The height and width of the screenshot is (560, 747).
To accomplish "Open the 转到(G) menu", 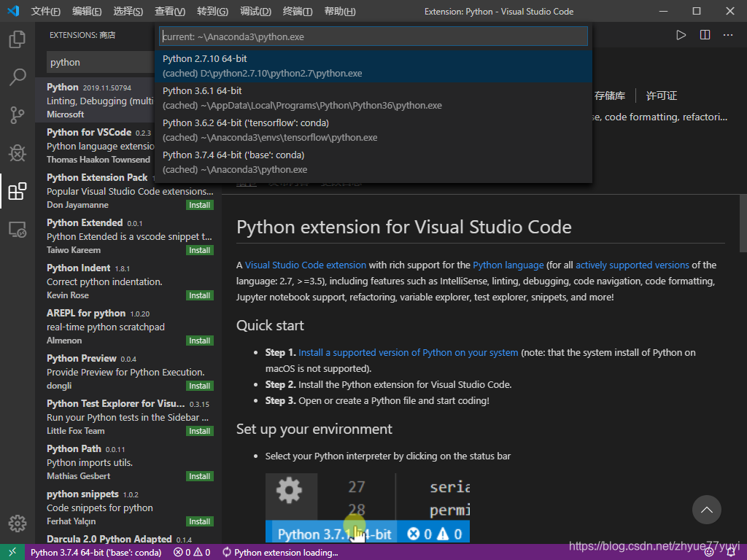I will click(x=212, y=11).
